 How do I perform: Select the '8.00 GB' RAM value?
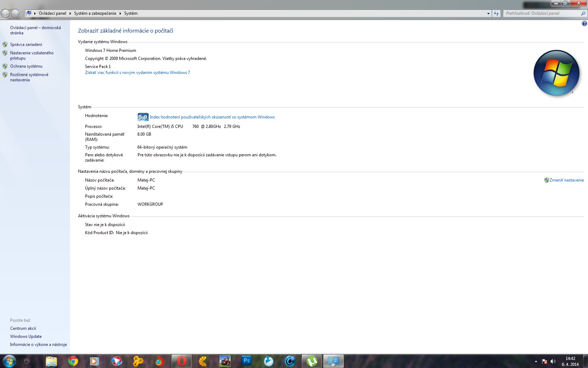coord(144,134)
